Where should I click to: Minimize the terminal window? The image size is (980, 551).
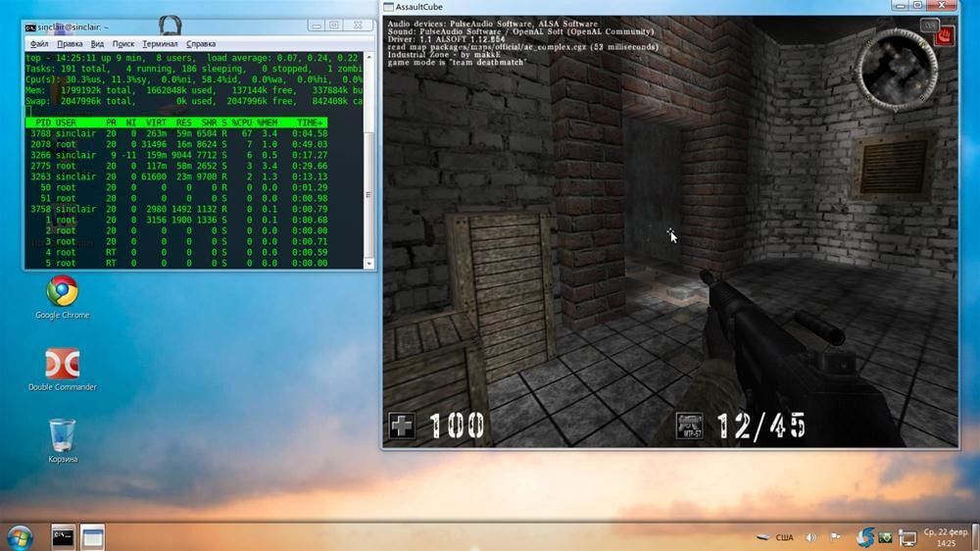(317, 25)
